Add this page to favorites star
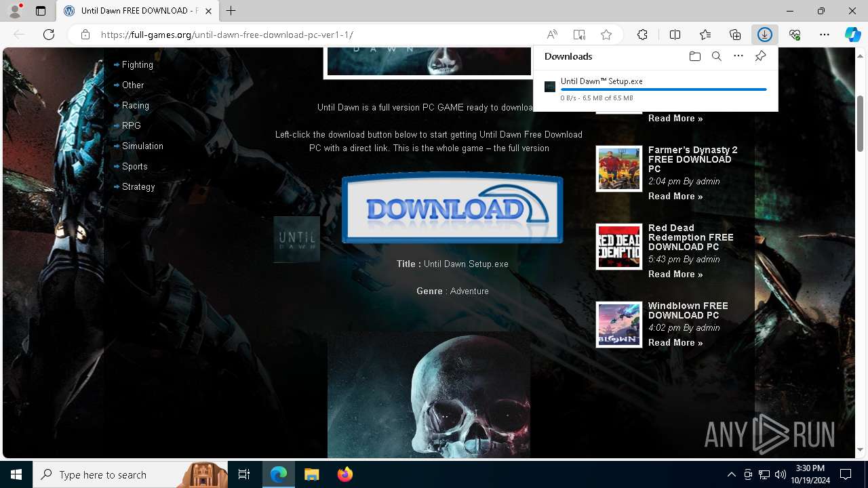Viewport: 868px width, 488px height. tap(606, 35)
